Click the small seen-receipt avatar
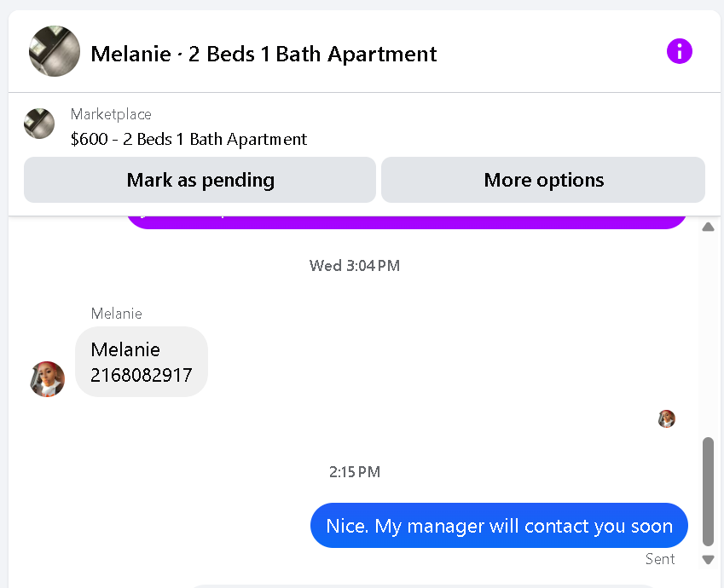724x588 pixels. click(667, 418)
